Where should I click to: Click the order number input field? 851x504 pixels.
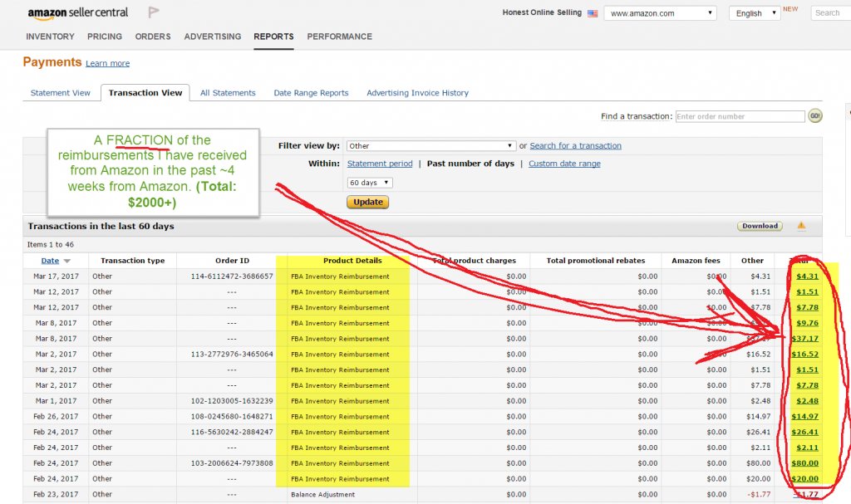(740, 116)
